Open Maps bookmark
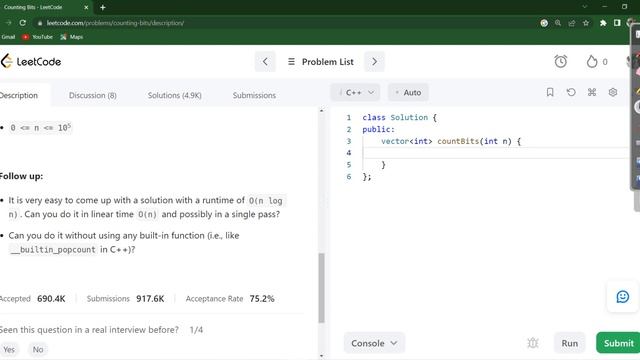This screenshot has width=640, height=360. (x=71, y=37)
